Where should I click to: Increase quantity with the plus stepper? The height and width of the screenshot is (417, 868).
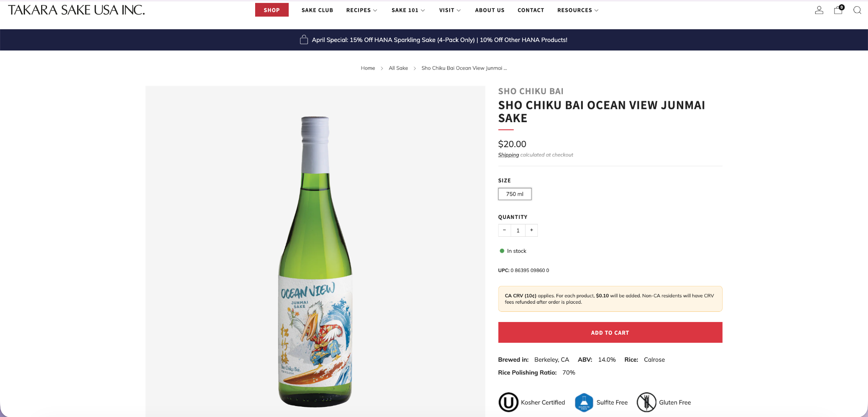(531, 230)
